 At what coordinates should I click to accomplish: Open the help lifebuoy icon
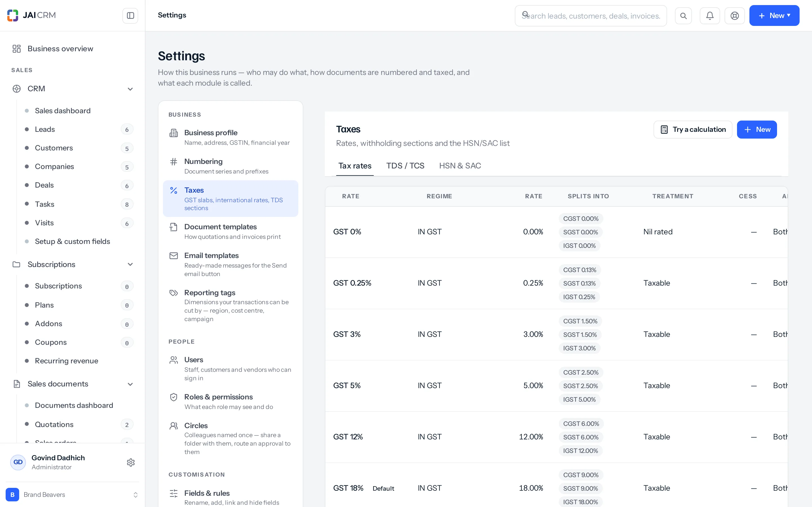click(x=734, y=15)
